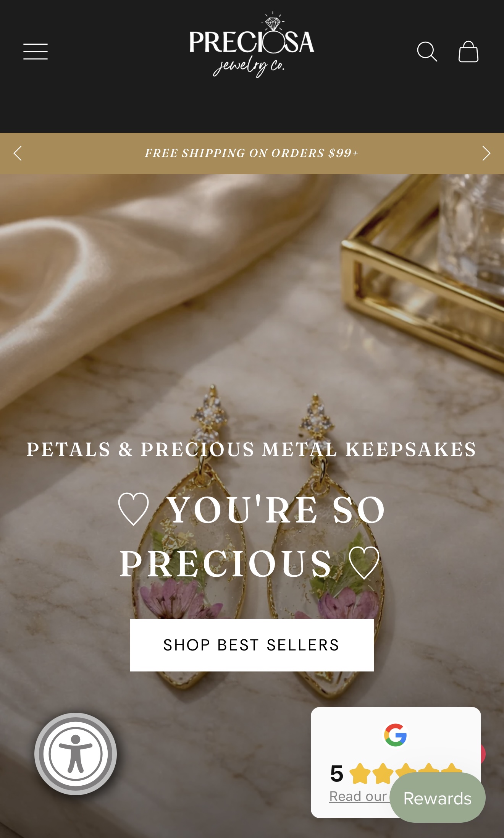This screenshot has height=838, width=504.
Task: Click the Petals & Precious Metal Keepsakes subtitle
Action: (x=252, y=449)
